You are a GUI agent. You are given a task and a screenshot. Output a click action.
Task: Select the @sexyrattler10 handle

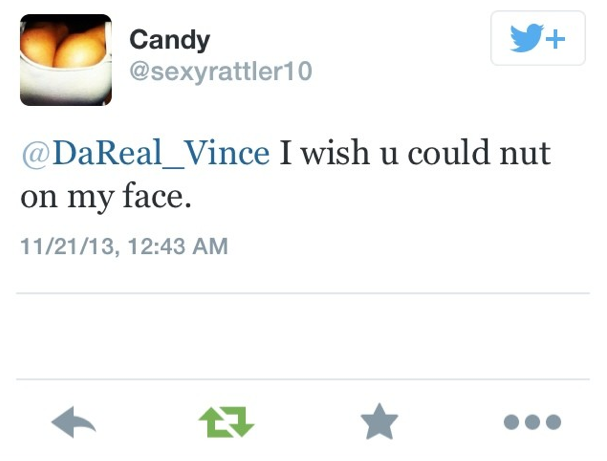(221, 72)
